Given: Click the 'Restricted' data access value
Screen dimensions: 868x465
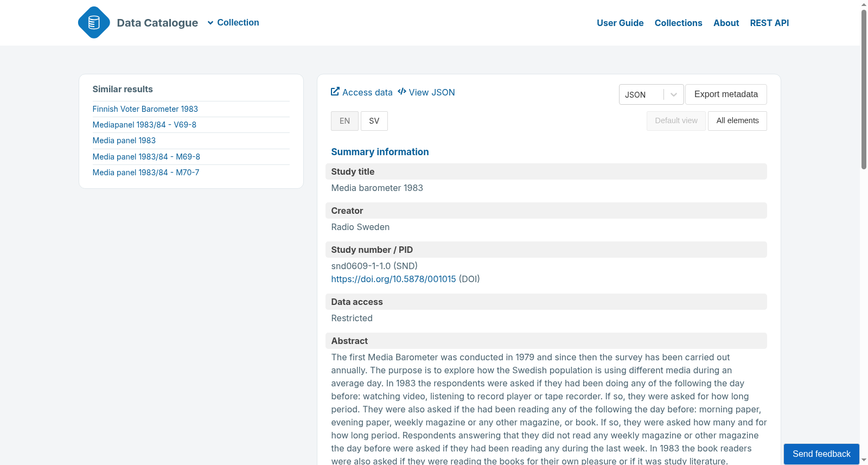Looking at the screenshot, I should coord(352,318).
